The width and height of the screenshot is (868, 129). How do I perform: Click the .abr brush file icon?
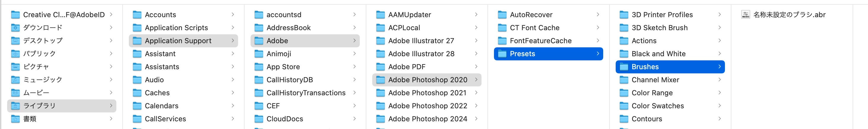coord(745,15)
